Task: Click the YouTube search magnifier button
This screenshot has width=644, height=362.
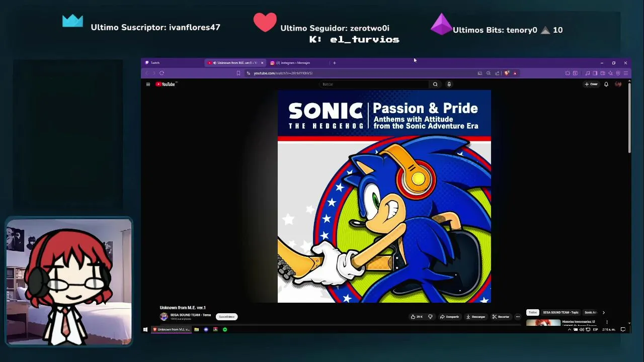Action: pos(435,84)
